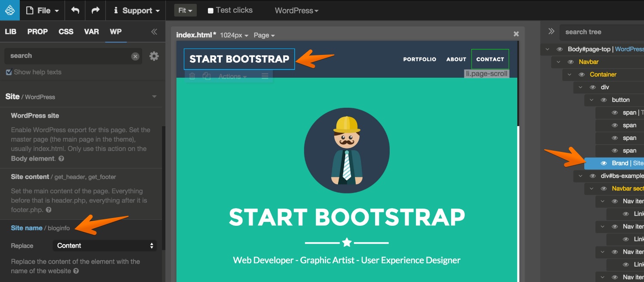Enable the Test clicks checkbox

211,11
